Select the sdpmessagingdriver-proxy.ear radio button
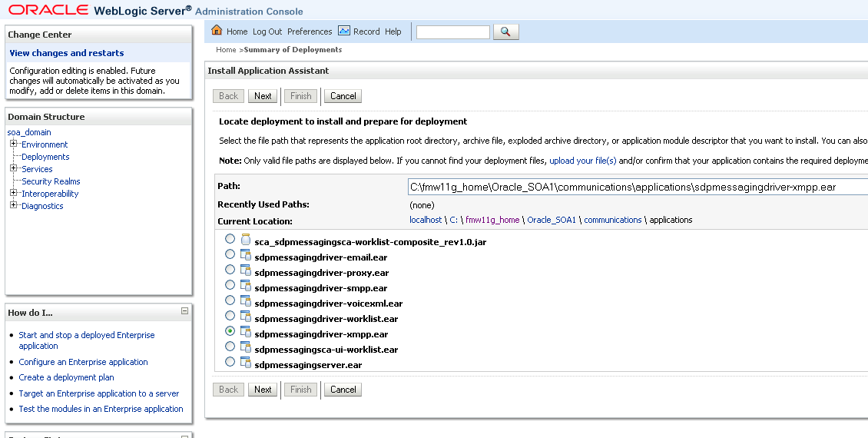868x438 pixels. point(230,270)
